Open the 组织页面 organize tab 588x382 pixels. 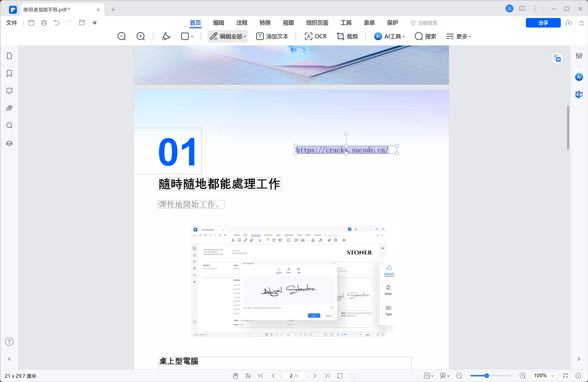317,23
